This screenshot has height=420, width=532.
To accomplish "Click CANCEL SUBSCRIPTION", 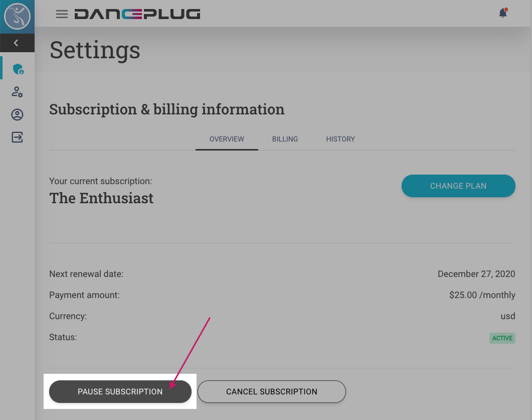I will click(x=271, y=391).
